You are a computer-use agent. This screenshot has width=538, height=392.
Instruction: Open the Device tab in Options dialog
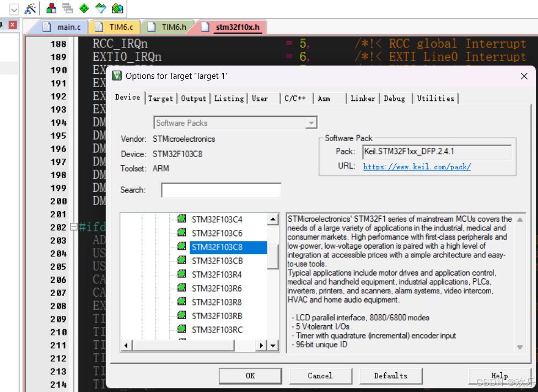point(128,98)
